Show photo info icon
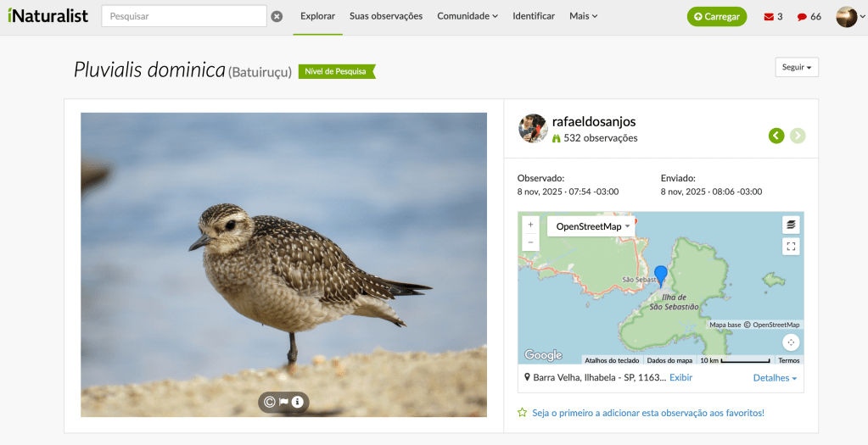 pyautogui.click(x=297, y=403)
